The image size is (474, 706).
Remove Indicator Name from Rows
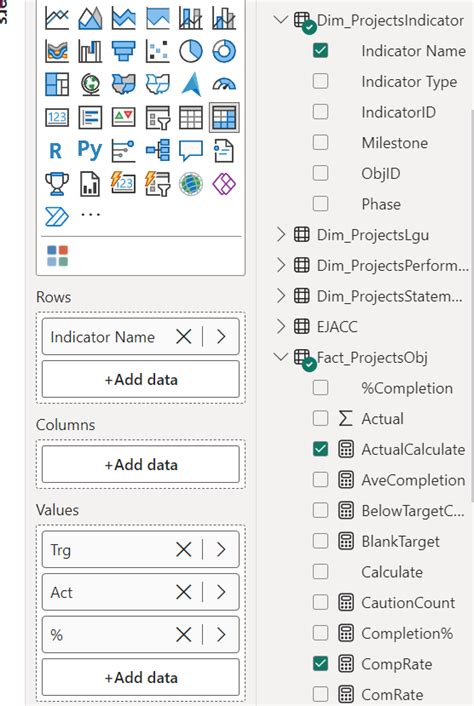tap(184, 336)
